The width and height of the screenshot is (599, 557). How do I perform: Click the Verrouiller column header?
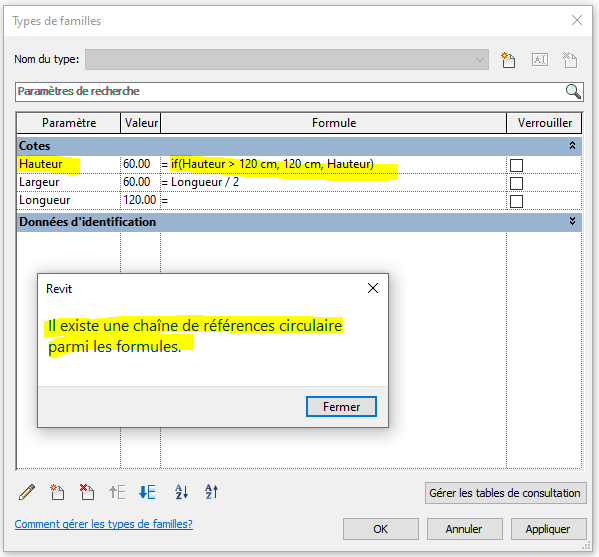point(544,123)
